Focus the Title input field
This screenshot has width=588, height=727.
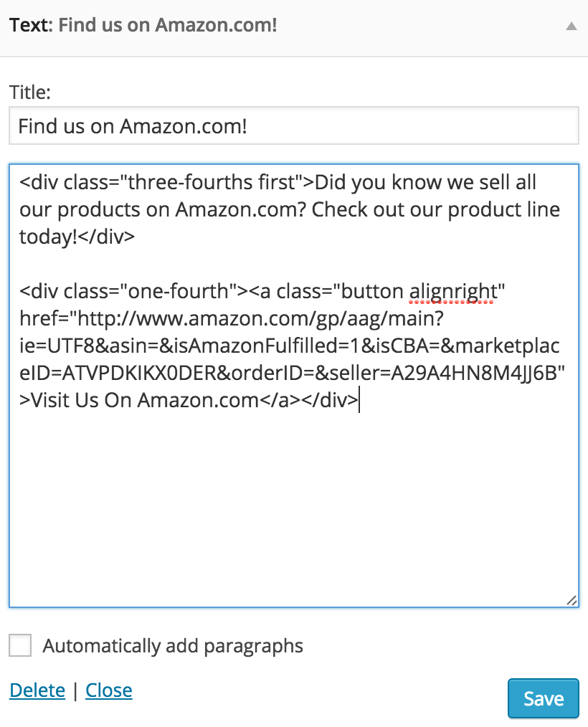[294, 125]
